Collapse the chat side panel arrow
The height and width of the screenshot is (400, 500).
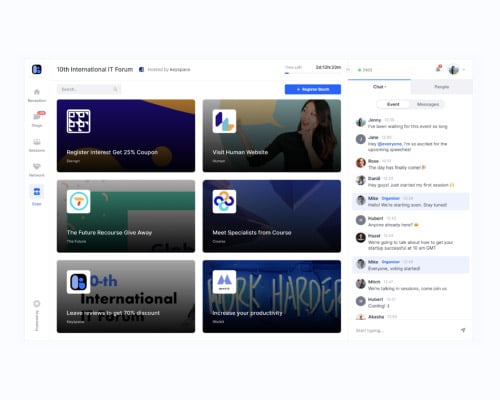[348, 70]
